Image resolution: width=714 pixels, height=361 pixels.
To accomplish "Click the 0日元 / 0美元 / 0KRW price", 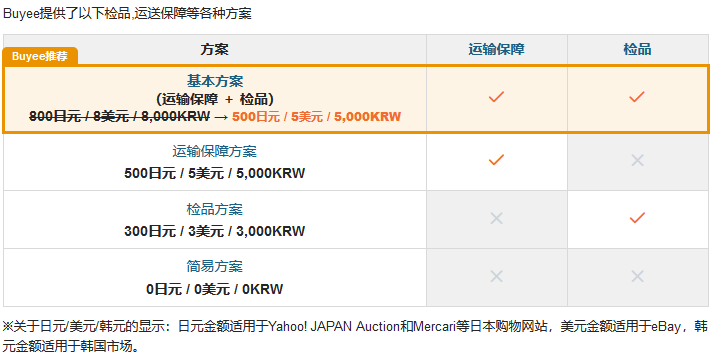I will click(x=214, y=289).
